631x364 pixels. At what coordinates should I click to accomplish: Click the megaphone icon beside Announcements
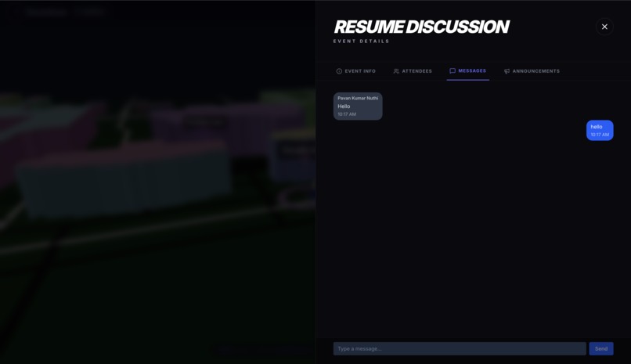click(507, 71)
